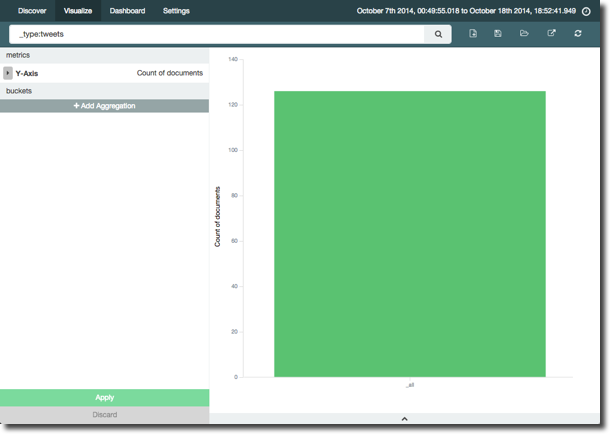Go to the Dashboard tab

[x=127, y=11]
